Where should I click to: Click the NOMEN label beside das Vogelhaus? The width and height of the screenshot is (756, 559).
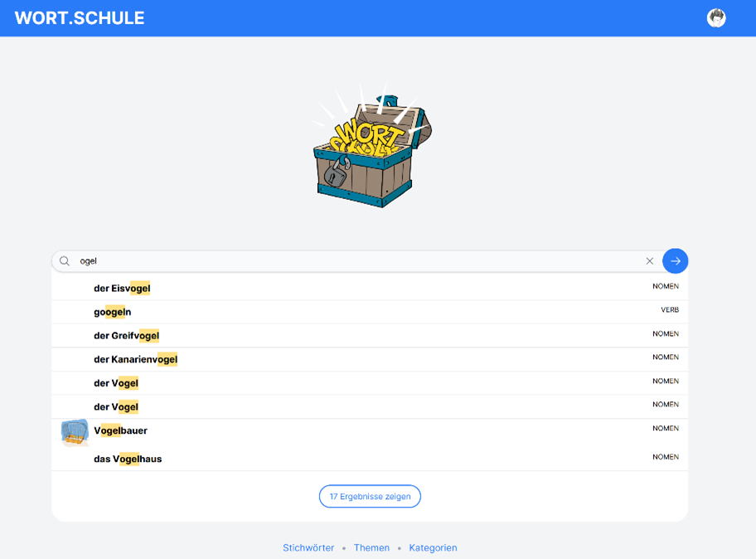pos(666,457)
